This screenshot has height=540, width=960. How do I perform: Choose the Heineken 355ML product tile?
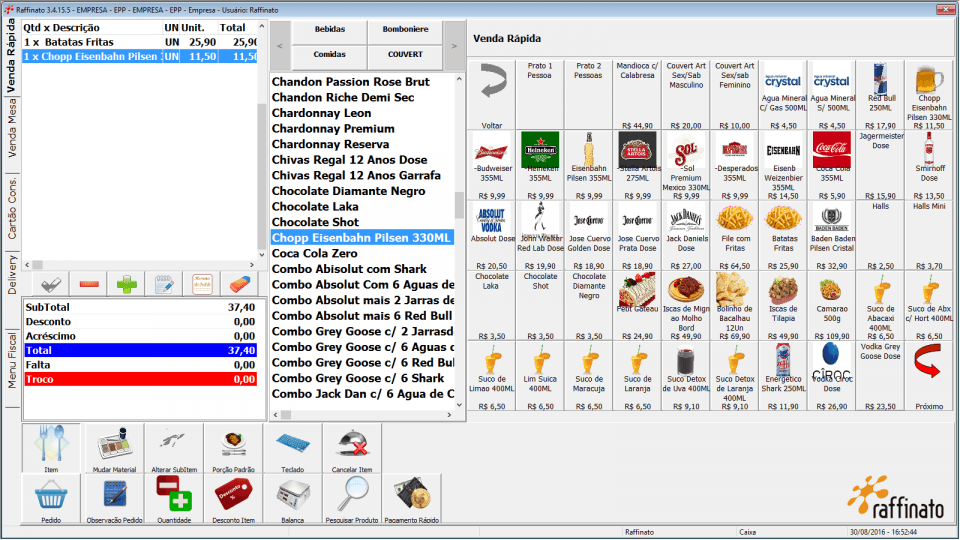[x=540, y=165]
